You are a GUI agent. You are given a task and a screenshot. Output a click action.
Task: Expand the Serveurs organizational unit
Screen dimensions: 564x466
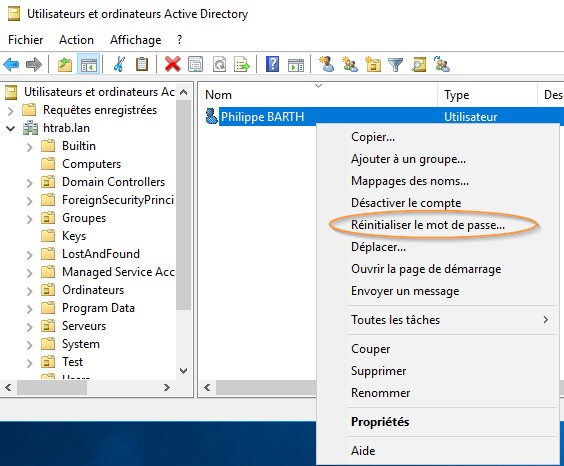tap(30, 326)
